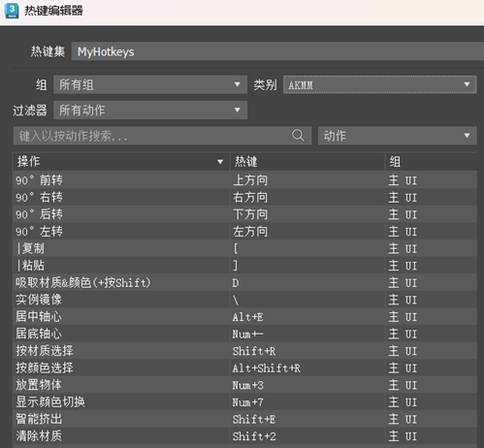Image resolution: width=484 pixels, height=448 pixels.
Task: Click the 3ds Max app icon
Action: click(x=12, y=11)
